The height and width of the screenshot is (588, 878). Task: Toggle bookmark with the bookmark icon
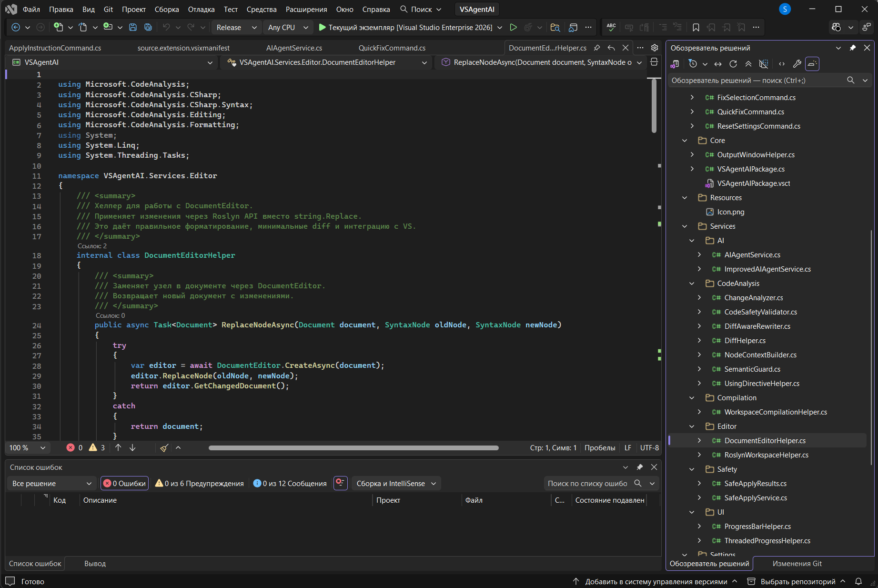click(x=696, y=28)
